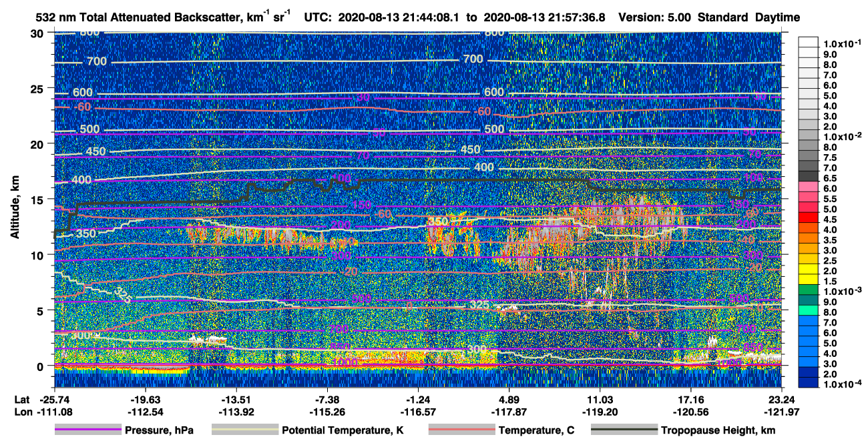
Task: Click the 'Tropopause Height, km' legend label
Action: click(x=718, y=431)
